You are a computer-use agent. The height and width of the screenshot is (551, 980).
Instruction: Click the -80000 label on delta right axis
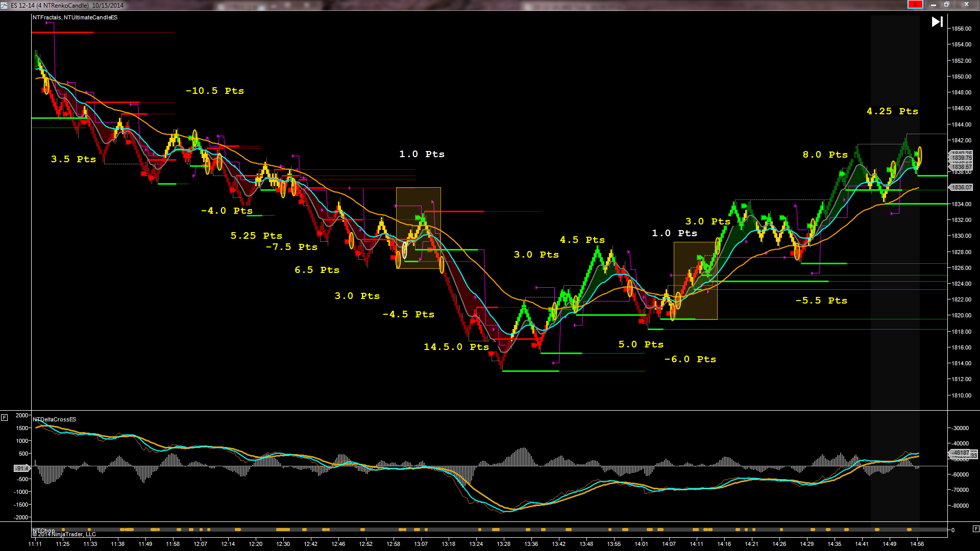tap(960, 506)
